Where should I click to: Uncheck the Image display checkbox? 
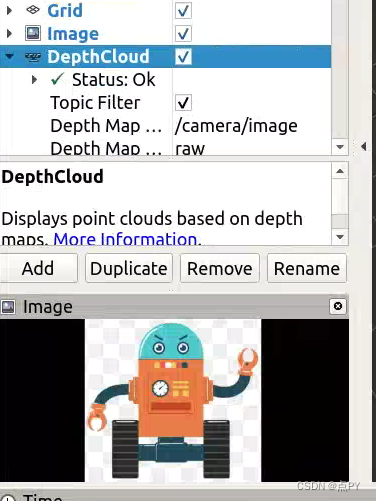183,34
